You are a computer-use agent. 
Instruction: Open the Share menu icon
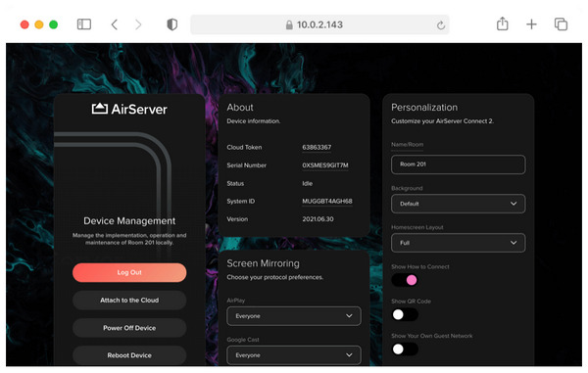[x=503, y=23]
